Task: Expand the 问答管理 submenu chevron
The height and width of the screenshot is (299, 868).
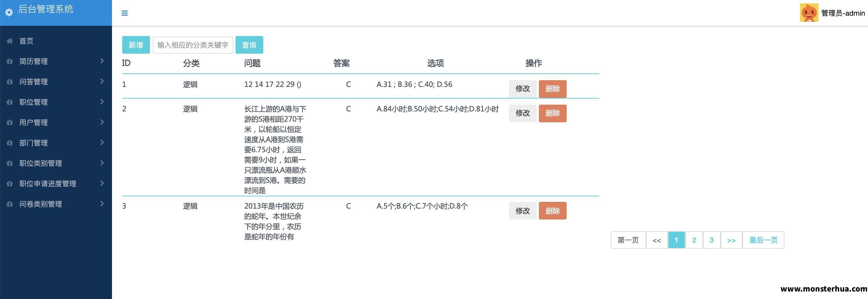Action: pyautogui.click(x=102, y=81)
